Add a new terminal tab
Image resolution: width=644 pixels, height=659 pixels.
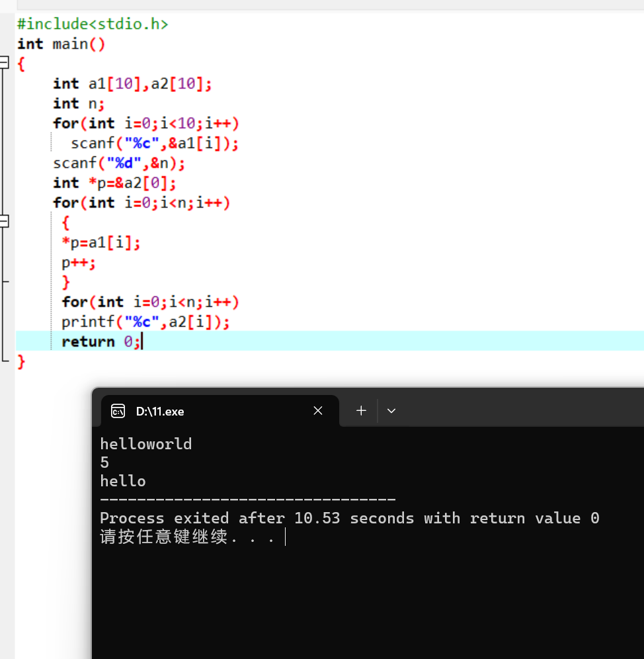(361, 411)
